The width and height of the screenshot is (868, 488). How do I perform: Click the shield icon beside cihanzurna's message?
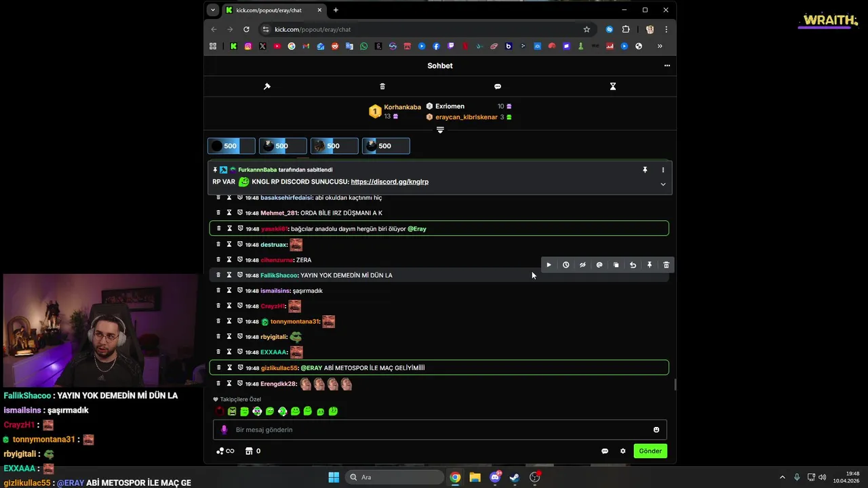pyautogui.click(x=240, y=260)
